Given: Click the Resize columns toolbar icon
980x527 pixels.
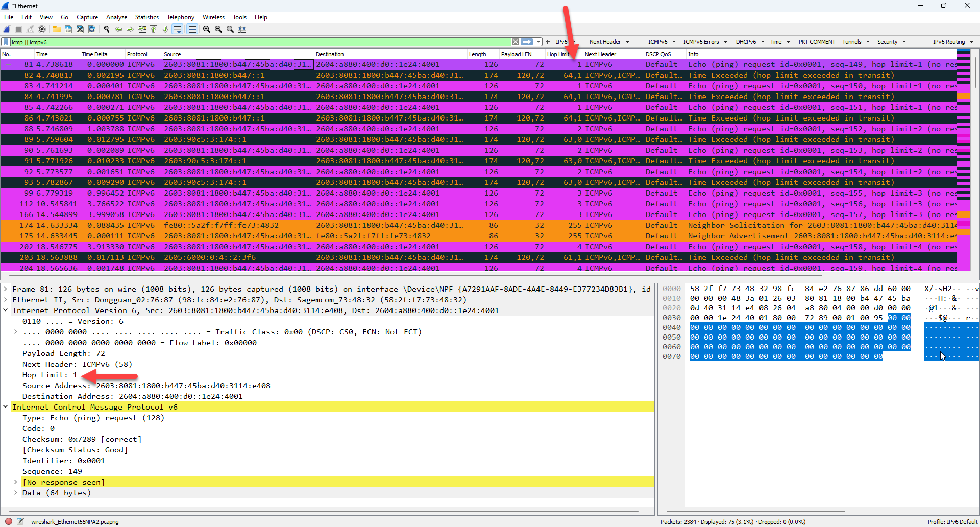Looking at the screenshot, I should coord(242,29).
